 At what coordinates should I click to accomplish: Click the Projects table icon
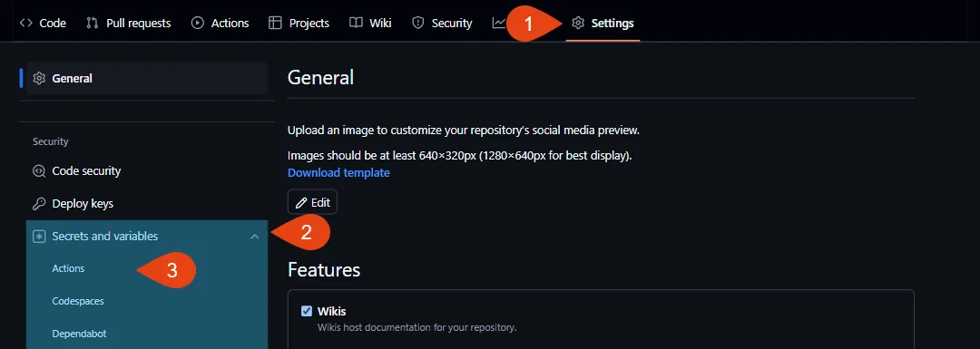pyautogui.click(x=275, y=23)
